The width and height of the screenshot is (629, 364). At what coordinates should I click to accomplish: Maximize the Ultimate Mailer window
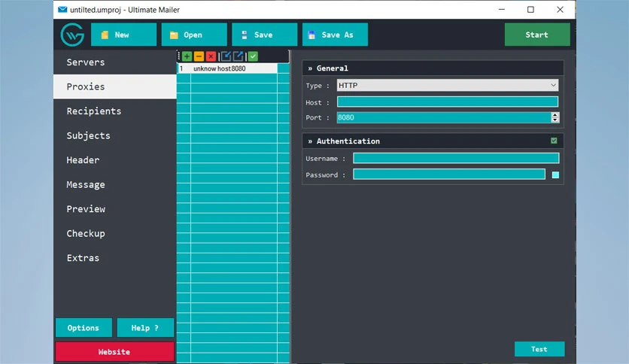[x=530, y=10]
